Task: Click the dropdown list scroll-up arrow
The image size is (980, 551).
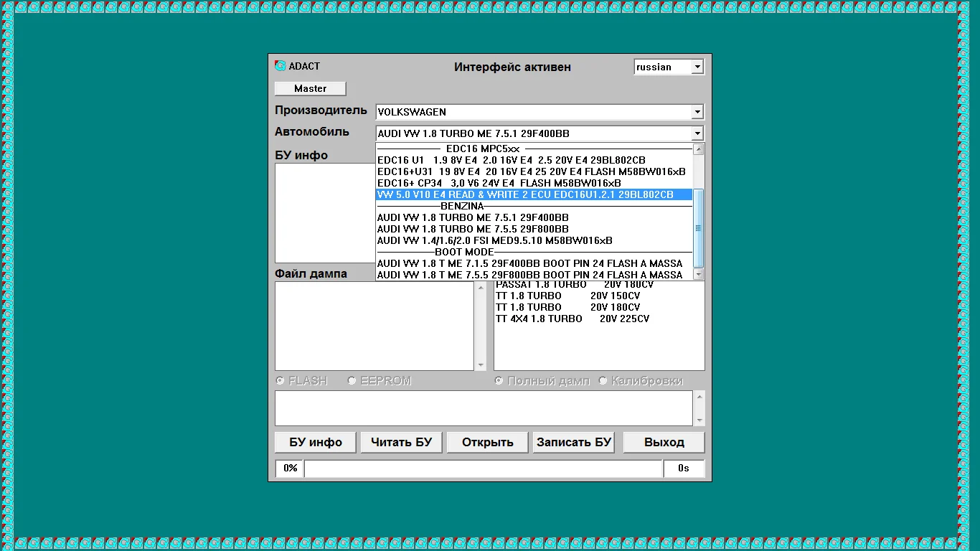Action: [699, 149]
